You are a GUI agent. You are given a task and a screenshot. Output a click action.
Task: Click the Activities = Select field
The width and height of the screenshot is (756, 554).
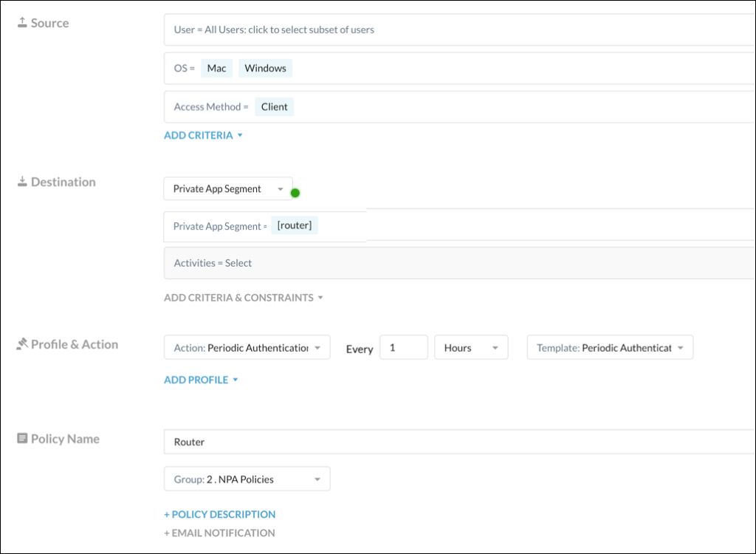click(x=459, y=263)
